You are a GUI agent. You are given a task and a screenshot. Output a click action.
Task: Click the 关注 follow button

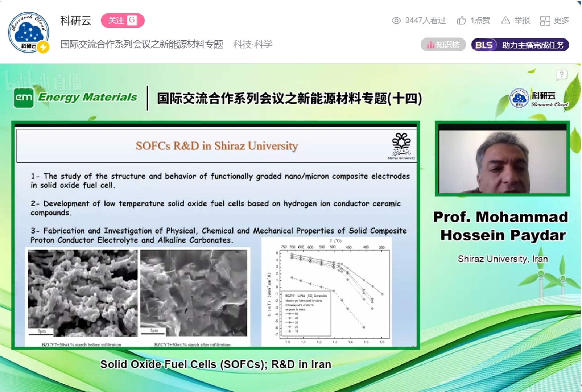point(123,20)
